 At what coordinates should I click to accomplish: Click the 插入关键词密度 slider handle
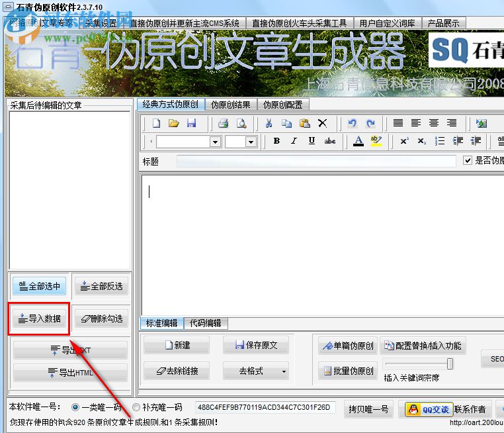tap(450, 364)
